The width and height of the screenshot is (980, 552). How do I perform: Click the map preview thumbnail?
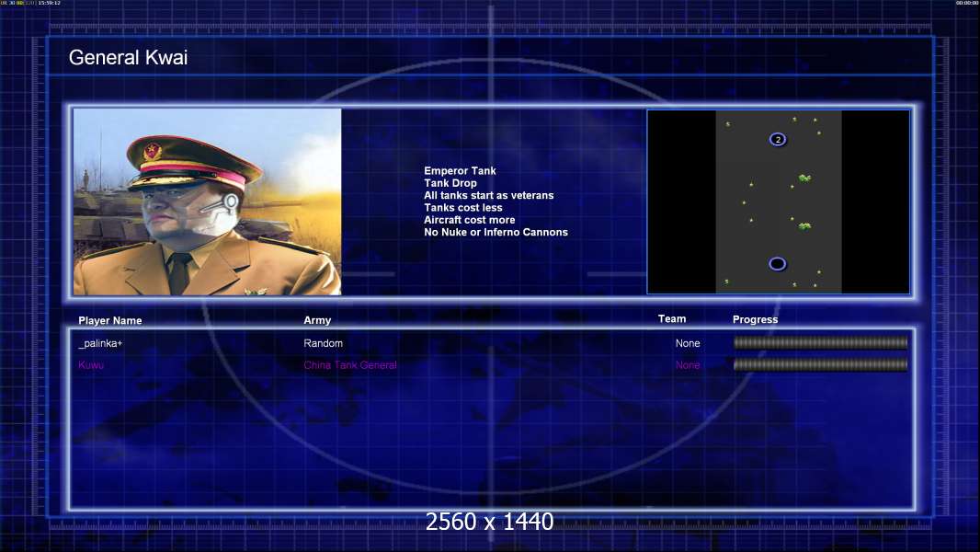pos(778,201)
